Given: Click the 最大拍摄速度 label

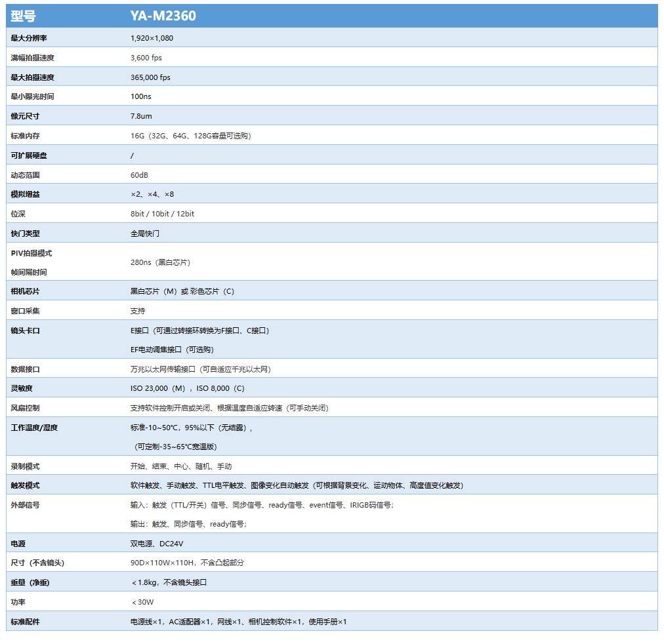Looking at the screenshot, I should (33, 77).
